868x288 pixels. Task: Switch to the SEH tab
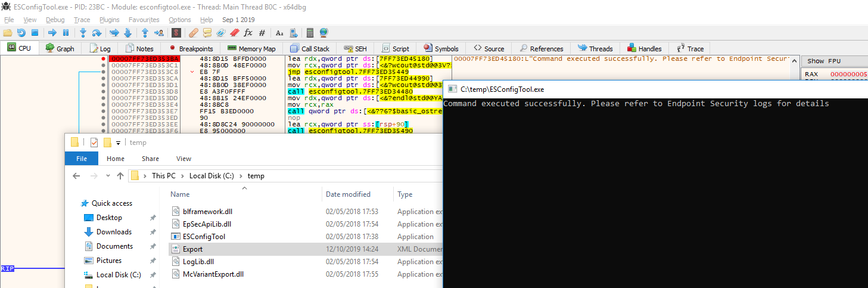(x=355, y=48)
